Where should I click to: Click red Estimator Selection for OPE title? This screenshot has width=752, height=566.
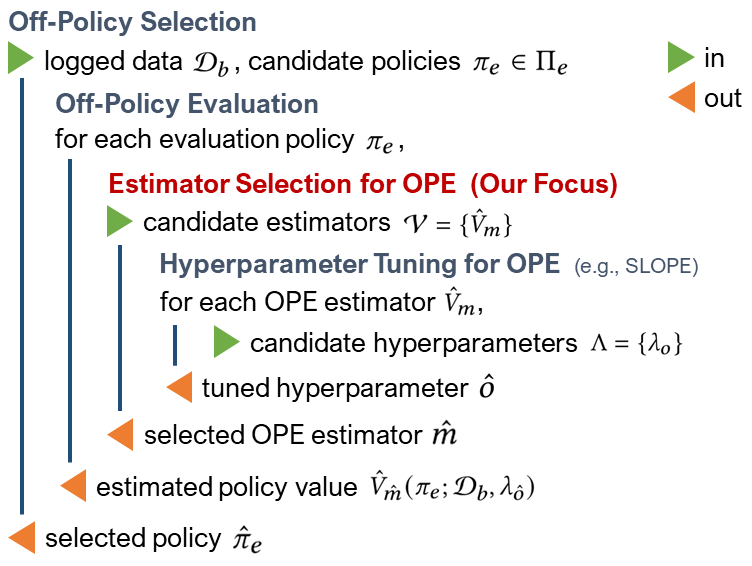[363, 184]
